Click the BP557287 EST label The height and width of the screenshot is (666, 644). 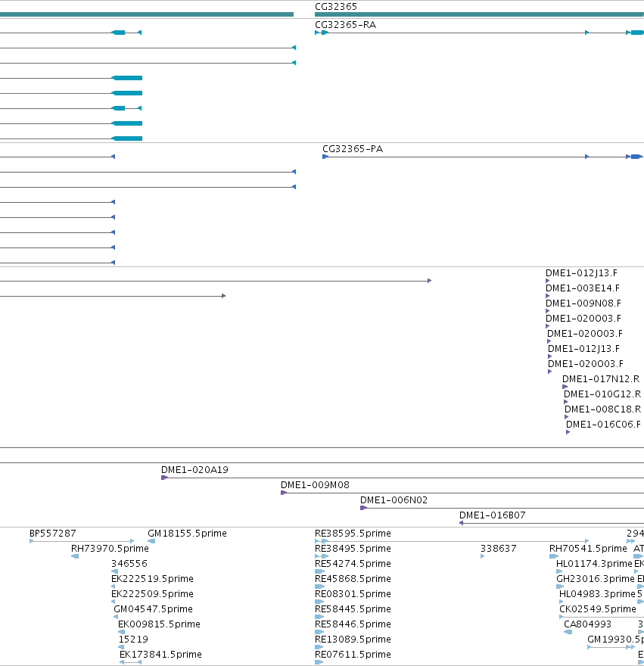53,534
